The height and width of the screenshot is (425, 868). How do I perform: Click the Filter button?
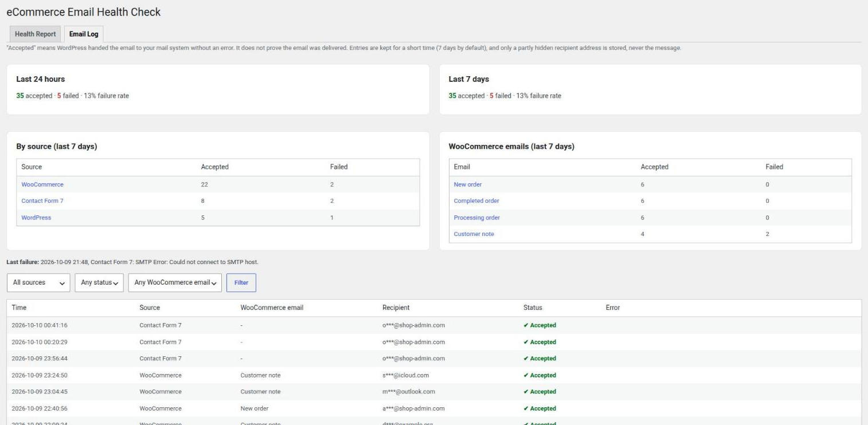[x=241, y=282]
